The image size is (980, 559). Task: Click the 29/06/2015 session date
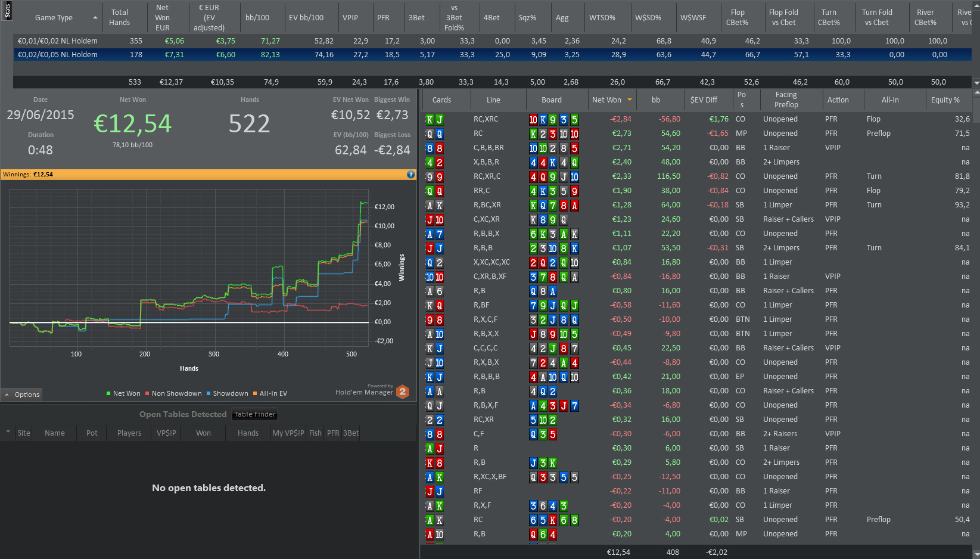pyautogui.click(x=41, y=115)
